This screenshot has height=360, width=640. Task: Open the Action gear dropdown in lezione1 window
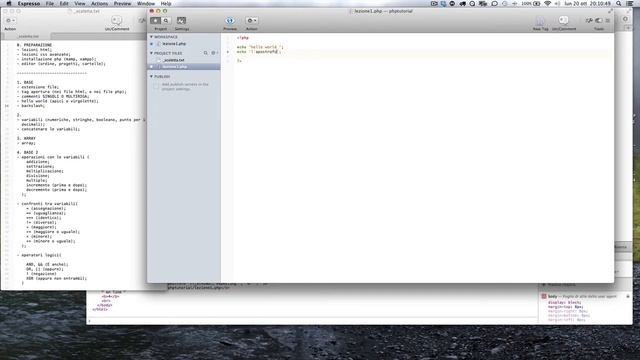coord(251,20)
